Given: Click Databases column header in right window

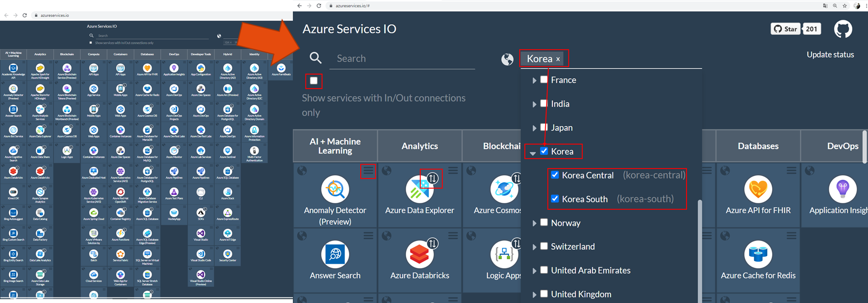Looking at the screenshot, I should click(x=758, y=146).
